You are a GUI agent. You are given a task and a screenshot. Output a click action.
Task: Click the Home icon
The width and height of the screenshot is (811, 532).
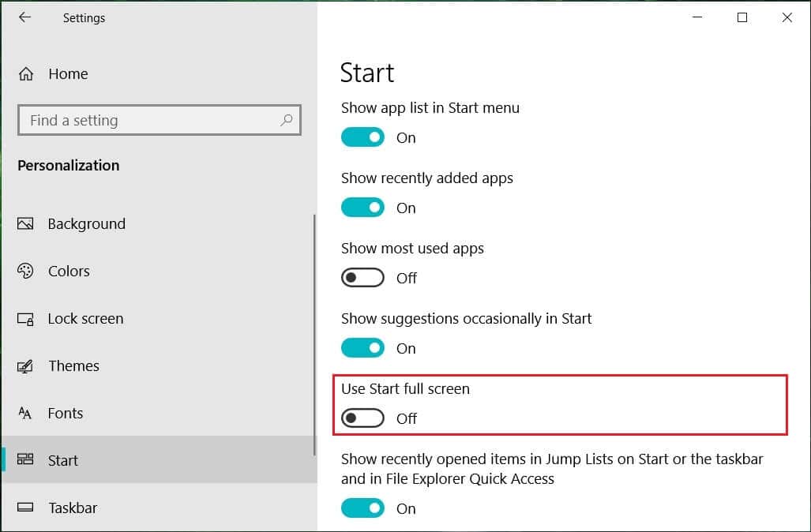(28, 73)
